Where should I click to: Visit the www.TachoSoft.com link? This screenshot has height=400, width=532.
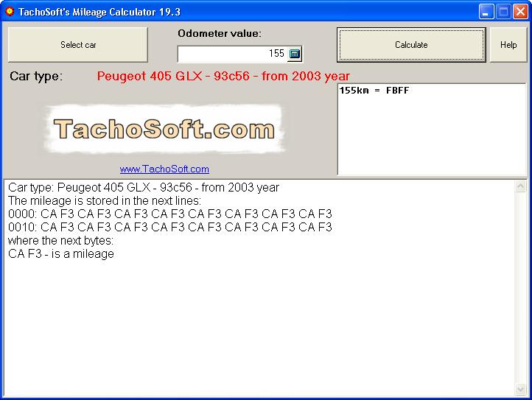click(164, 169)
